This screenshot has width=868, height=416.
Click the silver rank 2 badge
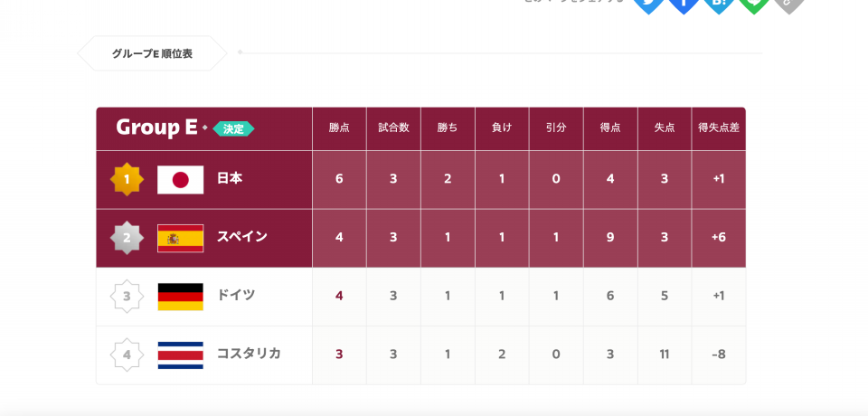click(x=127, y=238)
